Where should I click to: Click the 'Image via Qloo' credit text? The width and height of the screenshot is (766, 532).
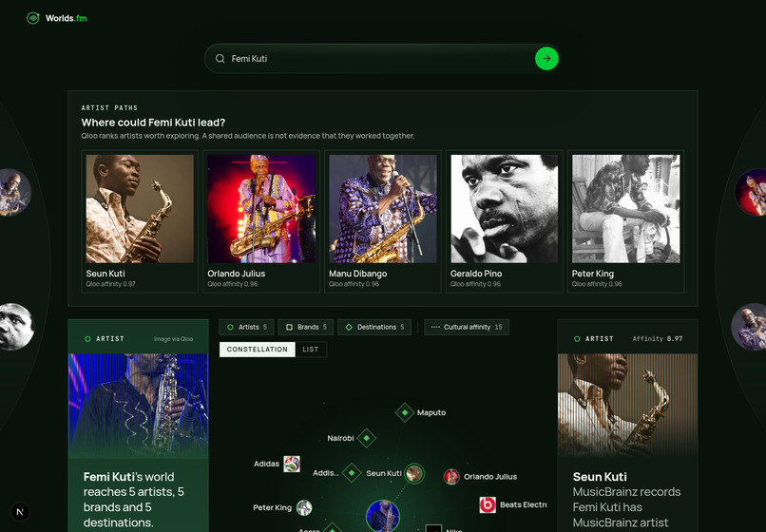tap(173, 339)
